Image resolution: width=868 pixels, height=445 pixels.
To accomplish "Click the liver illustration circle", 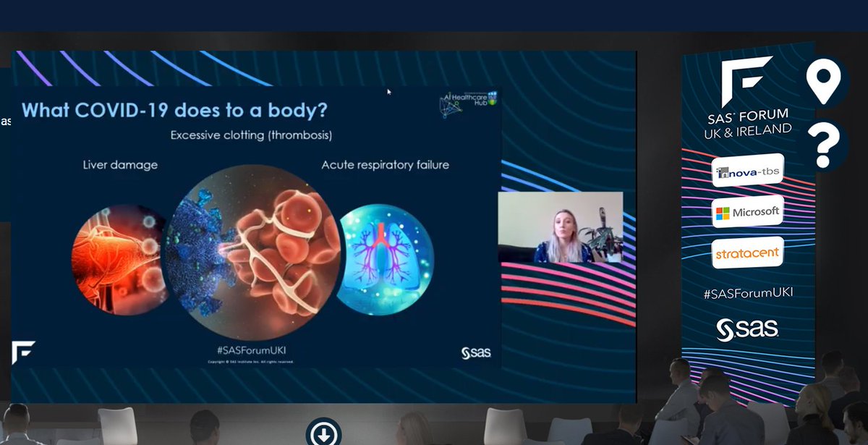I will click(x=118, y=258).
